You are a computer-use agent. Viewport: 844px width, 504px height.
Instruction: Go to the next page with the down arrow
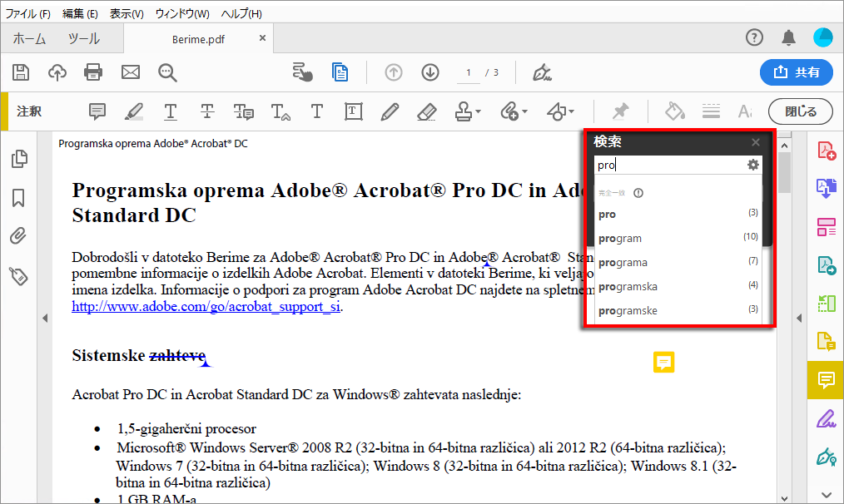click(430, 72)
